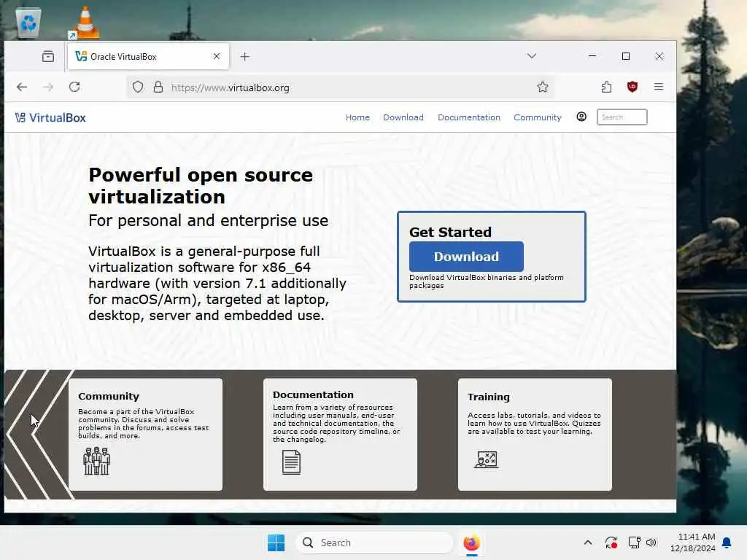
Task: Open the browser extensions puzzle menu
Action: coord(606,87)
